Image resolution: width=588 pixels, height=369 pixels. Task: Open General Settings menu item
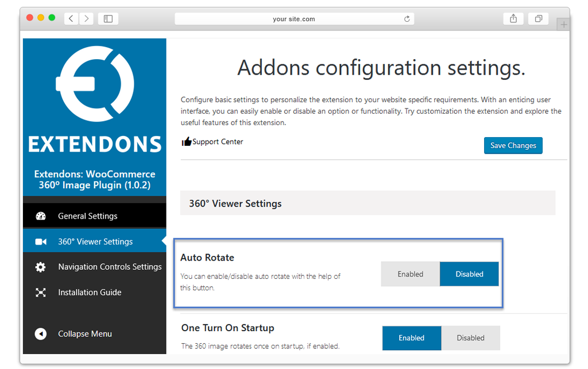[x=95, y=216]
